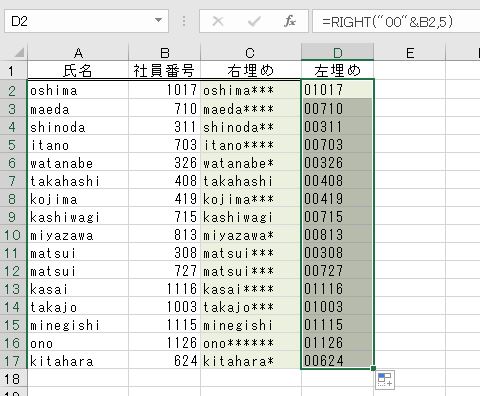Click cell showing 00408
Viewport: 480px width, 396px height.
pos(338,180)
